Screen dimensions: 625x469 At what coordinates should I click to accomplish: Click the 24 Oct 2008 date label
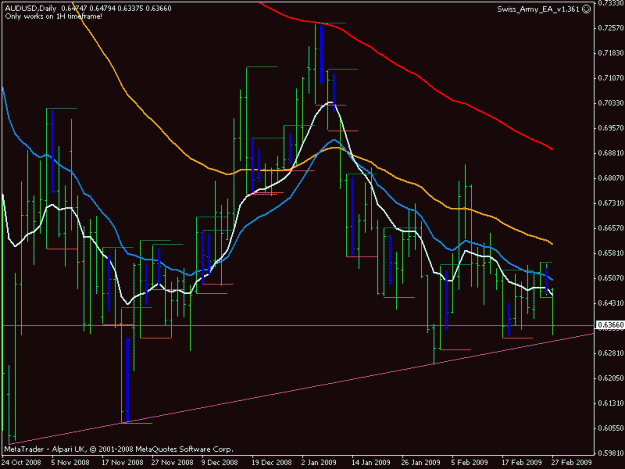tap(21, 462)
